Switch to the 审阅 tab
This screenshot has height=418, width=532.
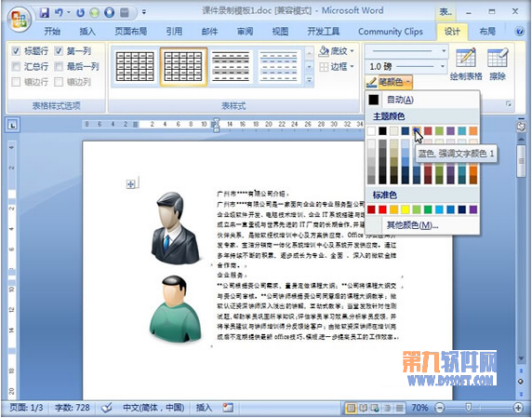point(245,32)
